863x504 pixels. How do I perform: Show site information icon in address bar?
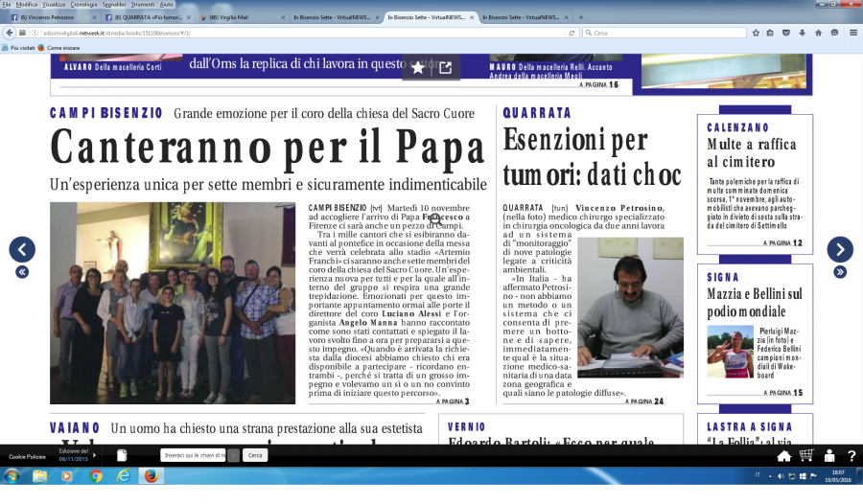pyautogui.click(x=35, y=33)
